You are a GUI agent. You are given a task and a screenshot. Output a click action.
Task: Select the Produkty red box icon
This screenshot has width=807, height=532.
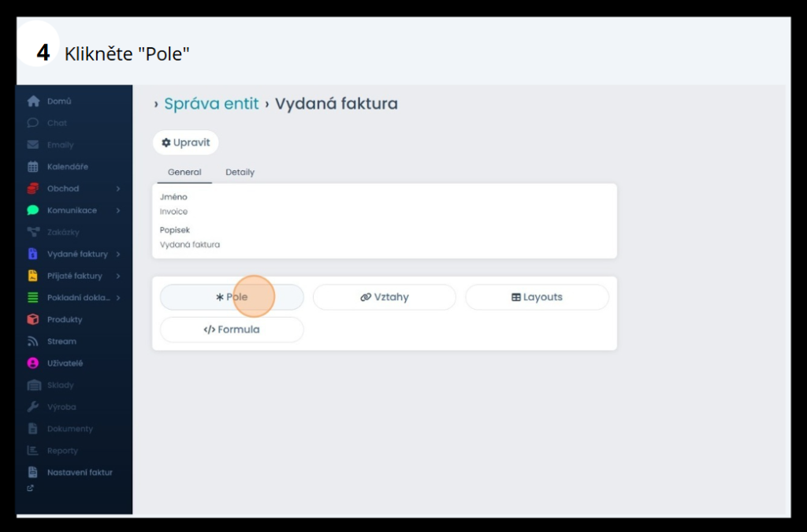tap(33, 319)
